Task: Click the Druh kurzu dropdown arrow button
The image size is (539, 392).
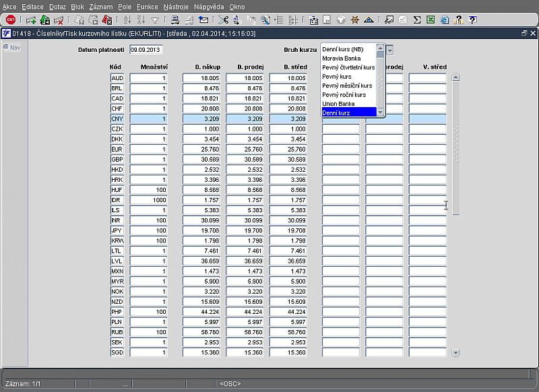Action: pyautogui.click(x=389, y=50)
